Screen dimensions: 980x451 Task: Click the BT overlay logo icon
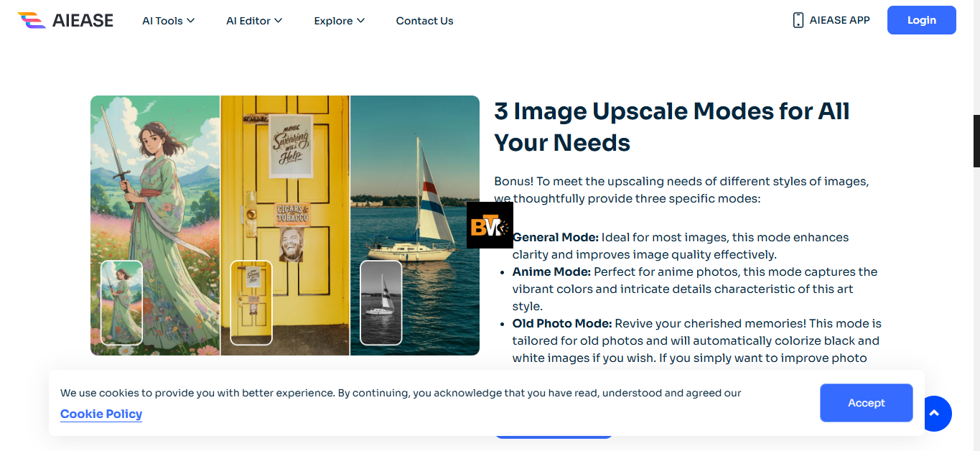tap(490, 225)
